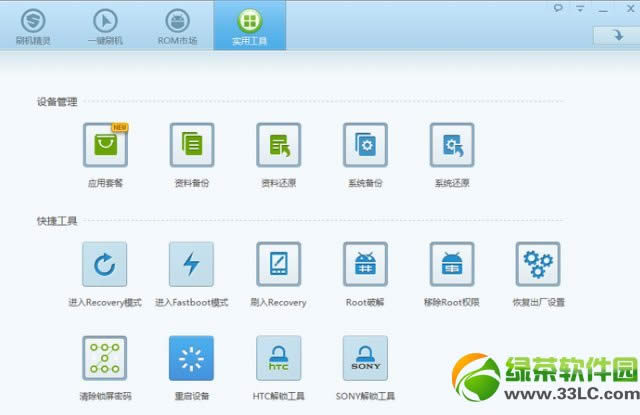The height and width of the screenshot is (415, 640).
Task: Click the 资料备份 data backup icon
Action: pyautogui.click(x=191, y=146)
